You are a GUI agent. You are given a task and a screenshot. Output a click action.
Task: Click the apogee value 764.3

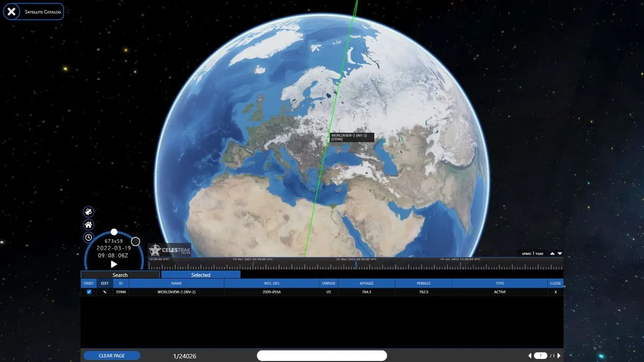tap(367, 292)
